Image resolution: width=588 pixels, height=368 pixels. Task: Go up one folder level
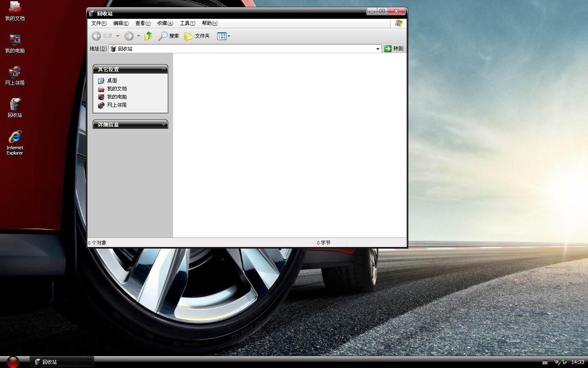[x=148, y=36]
